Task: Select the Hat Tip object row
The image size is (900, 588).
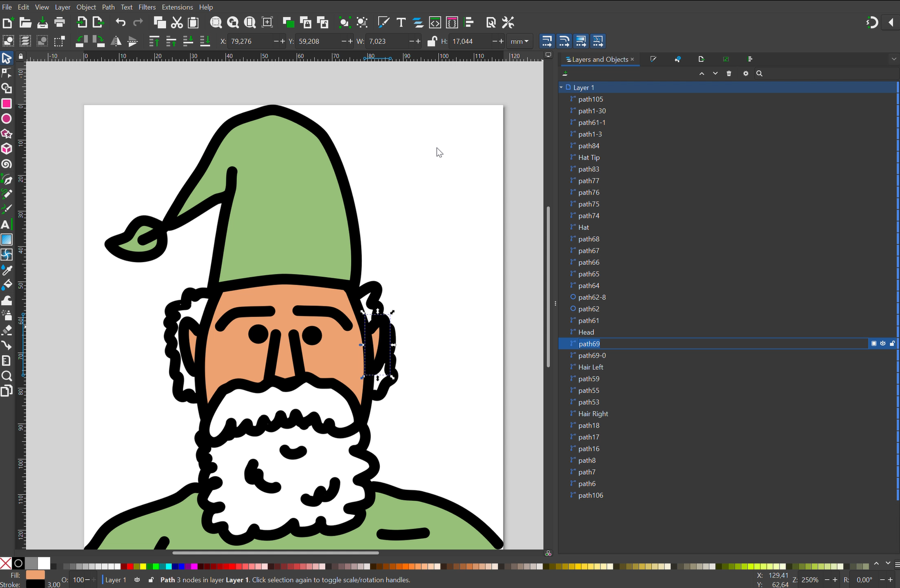Action: [x=728, y=157]
